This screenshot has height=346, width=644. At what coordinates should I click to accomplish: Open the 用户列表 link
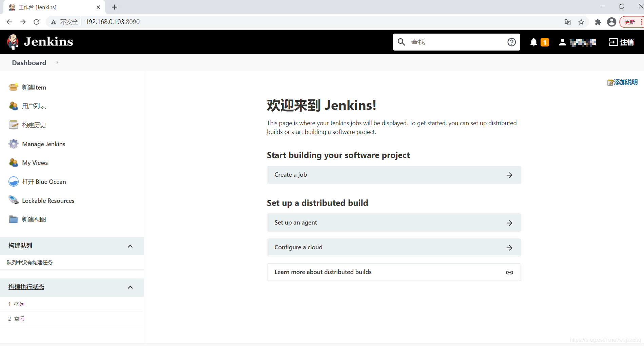pyautogui.click(x=34, y=106)
